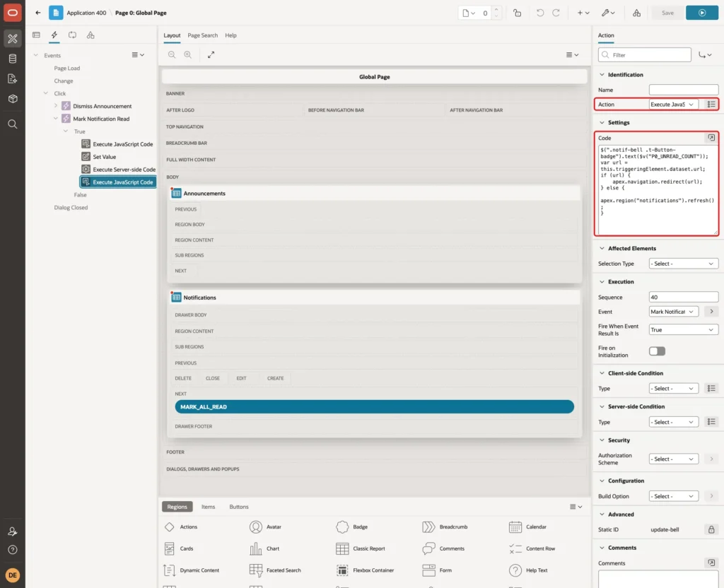
Task: Select the Set Value action
Action: click(105, 156)
